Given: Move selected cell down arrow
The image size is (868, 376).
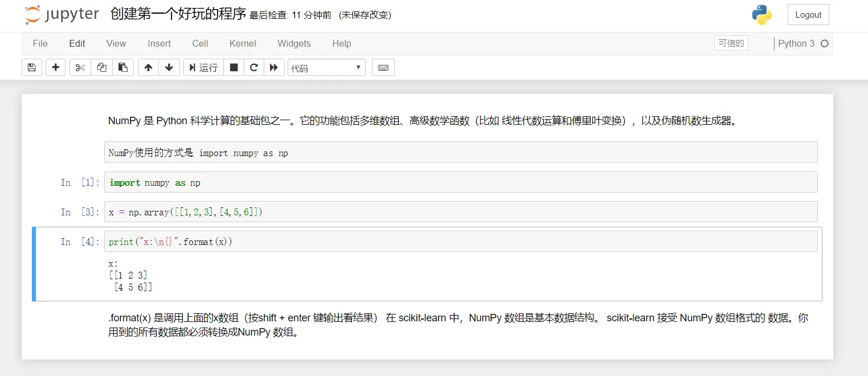Looking at the screenshot, I should pos(169,67).
